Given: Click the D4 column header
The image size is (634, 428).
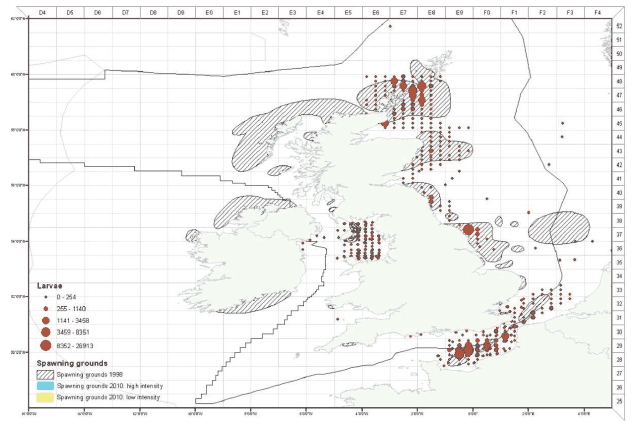Looking at the screenshot, I should click(42, 13).
